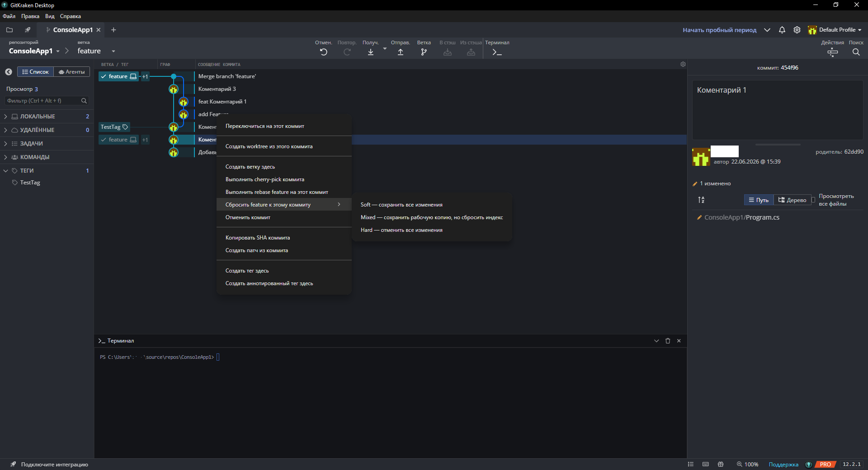Select Путь file view mode
This screenshot has width=868, height=470.
[759, 200]
